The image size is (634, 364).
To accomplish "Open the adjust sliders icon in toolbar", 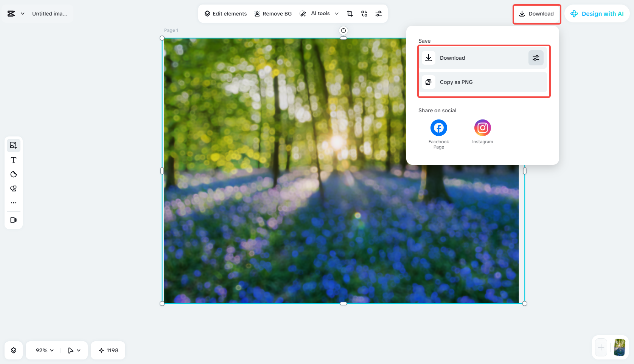I will point(379,14).
